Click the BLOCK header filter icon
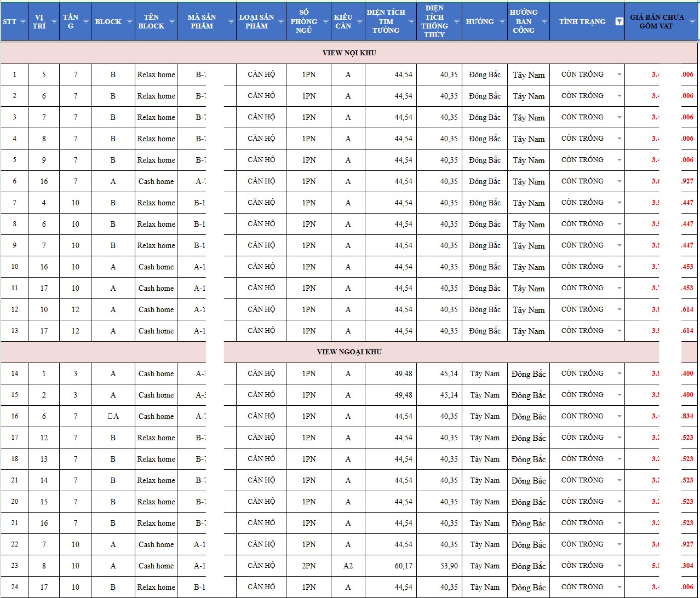 [129, 22]
